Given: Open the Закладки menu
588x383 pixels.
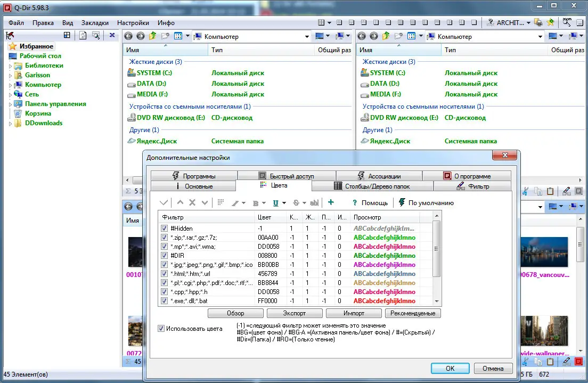Looking at the screenshot, I should click(95, 23).
